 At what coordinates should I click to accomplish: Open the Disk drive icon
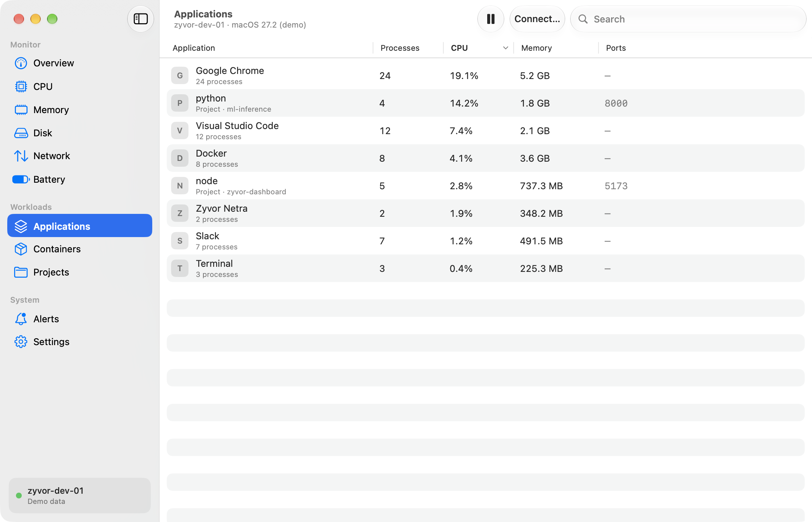click(x=21, y=133)
